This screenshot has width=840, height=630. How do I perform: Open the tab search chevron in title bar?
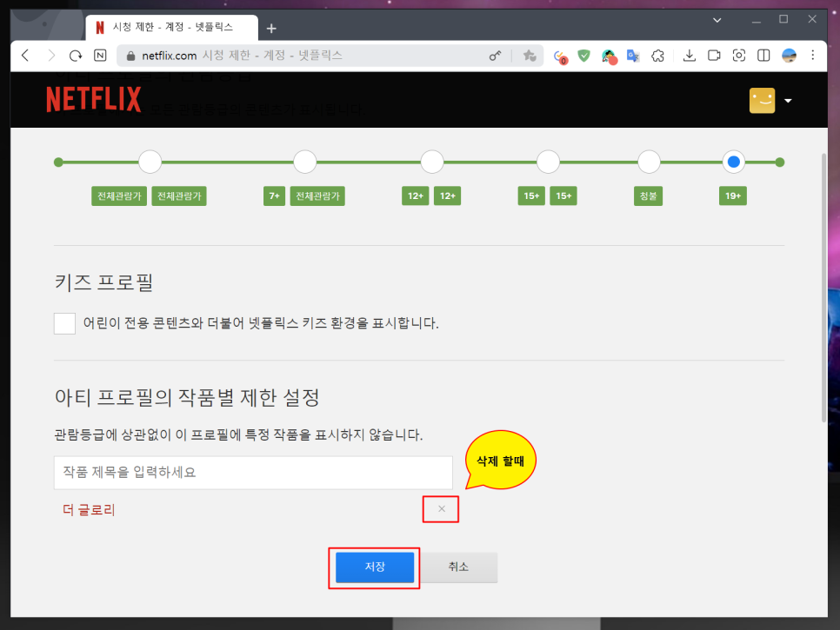click(717, 20)
